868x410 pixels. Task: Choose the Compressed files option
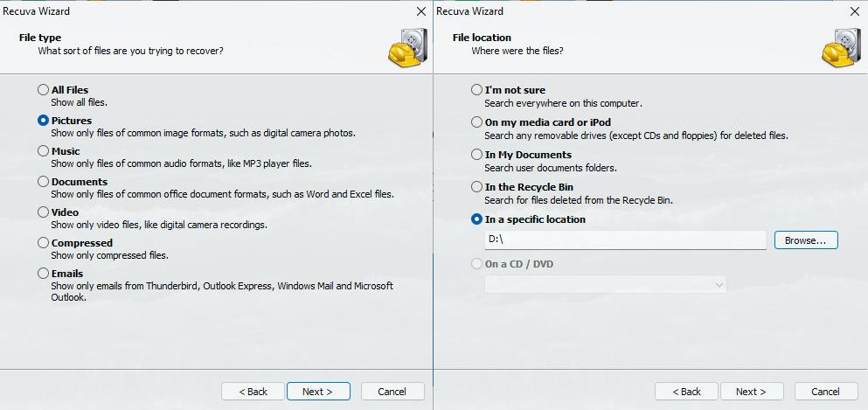44,243
